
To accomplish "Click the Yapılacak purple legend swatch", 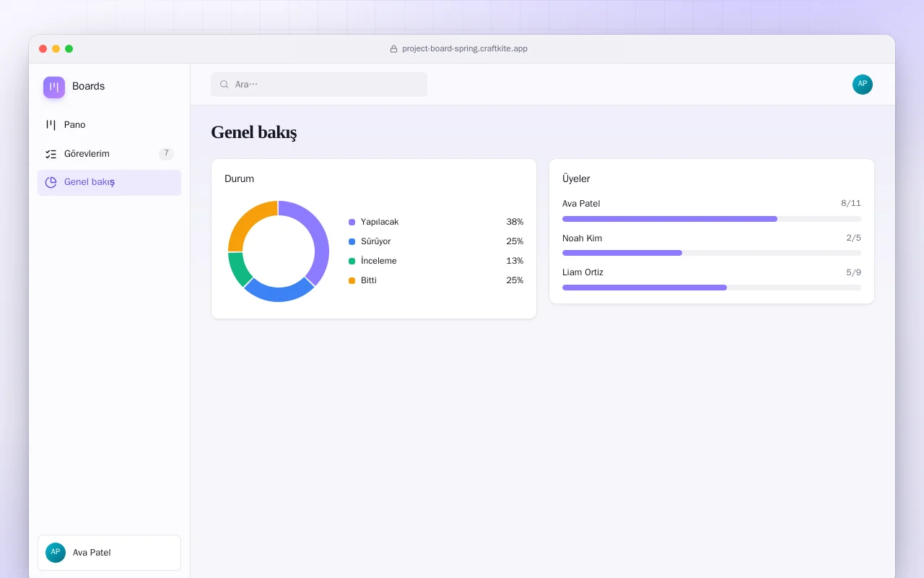I will coord(352,223).
